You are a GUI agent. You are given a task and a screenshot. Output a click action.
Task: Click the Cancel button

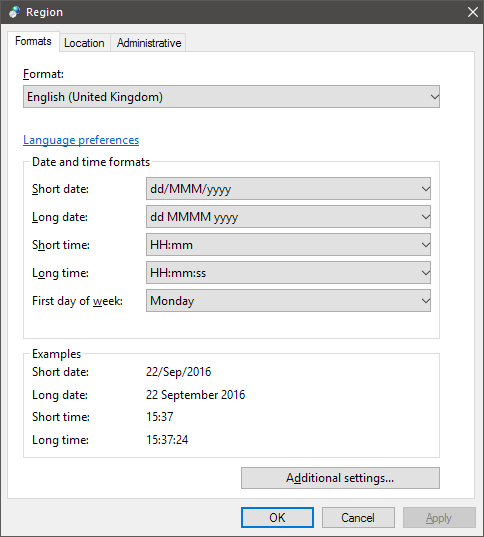(x=358, y=517)
